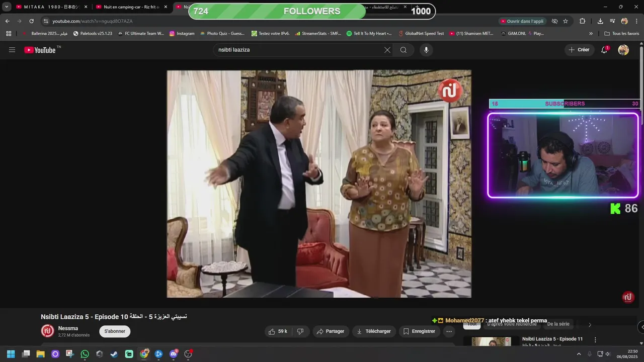Open options for Episode 11 suggestion
The image size is (644, 362).
click(x=595, y=340)
